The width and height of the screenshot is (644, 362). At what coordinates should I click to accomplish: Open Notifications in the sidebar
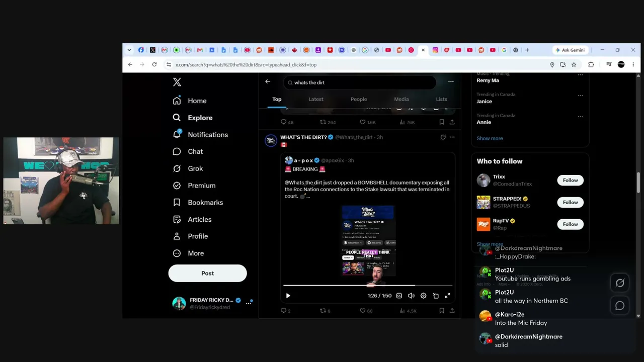click(200, 135)
